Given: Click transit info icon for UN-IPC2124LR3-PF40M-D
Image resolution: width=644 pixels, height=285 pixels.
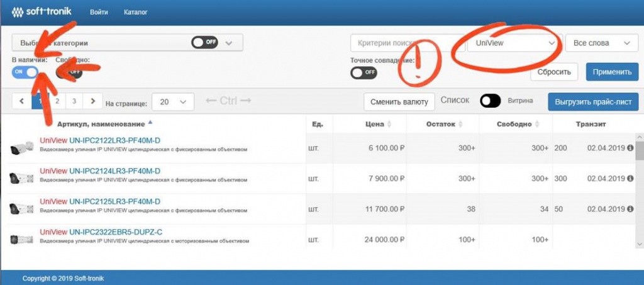Looking at the screenshot, I should (630, 179).
